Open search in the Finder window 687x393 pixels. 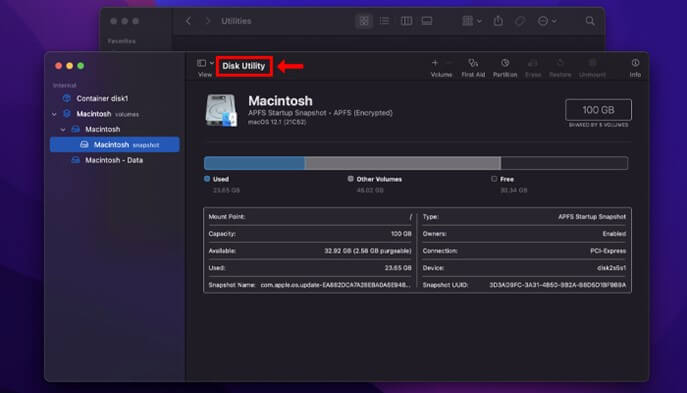pos(590,21)
